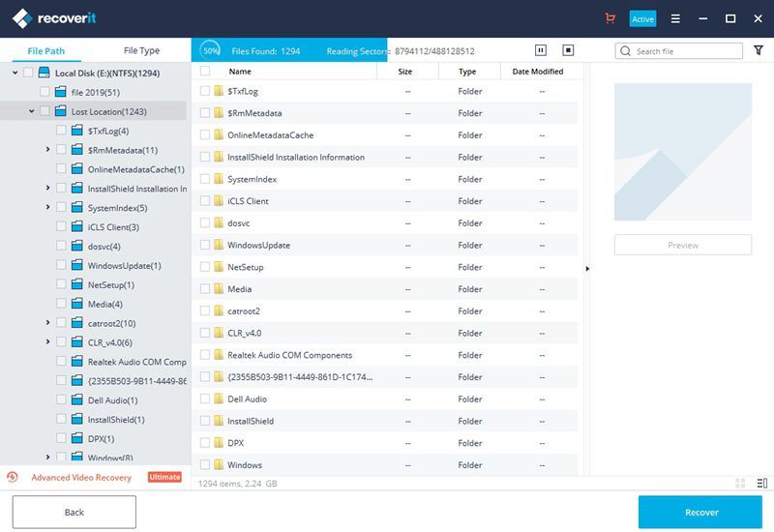
Task: Click the $TxfLog folder icon in list
Action: tap(219, 91)
